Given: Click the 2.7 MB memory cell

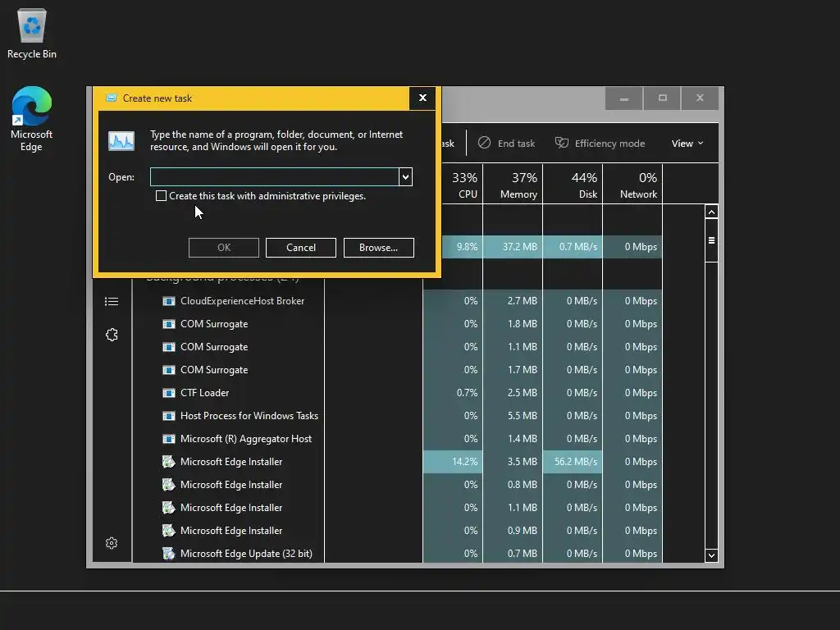Looking at the screenshot, I should pyautogui.click(x=513, y=301).
